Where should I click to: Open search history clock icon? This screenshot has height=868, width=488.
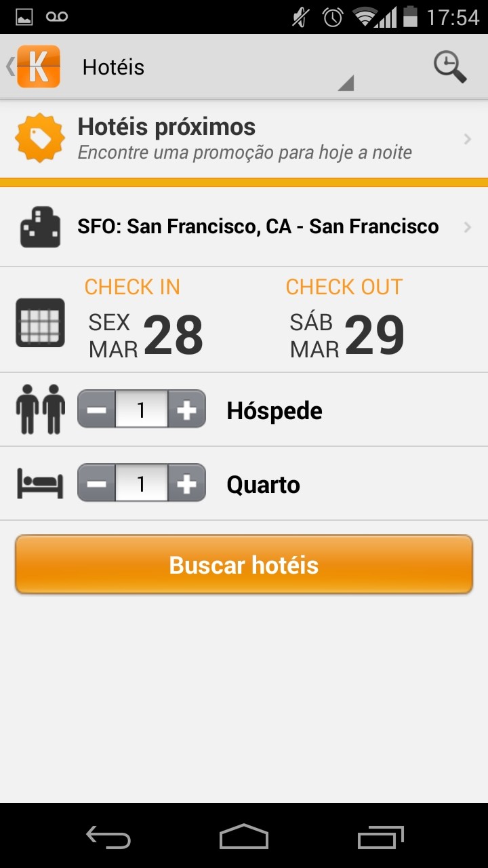click(450, 67)
